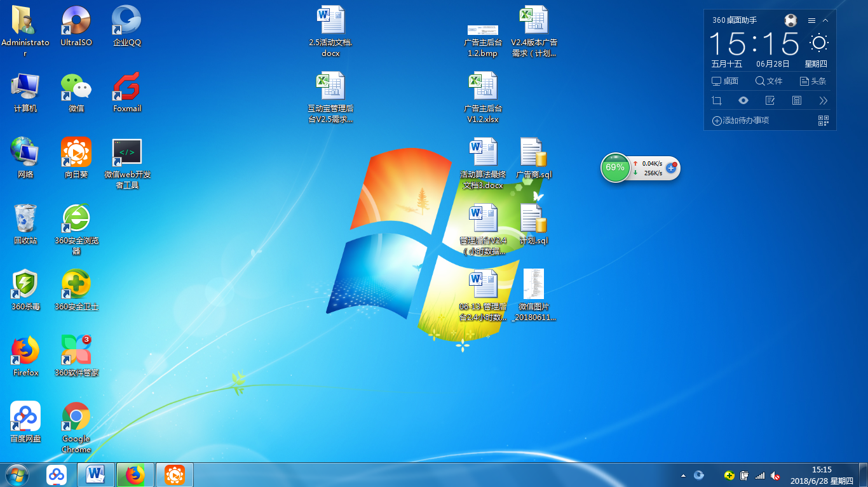
Task: Click the plus button on the speed widget
Action: (x=670, y=168)
